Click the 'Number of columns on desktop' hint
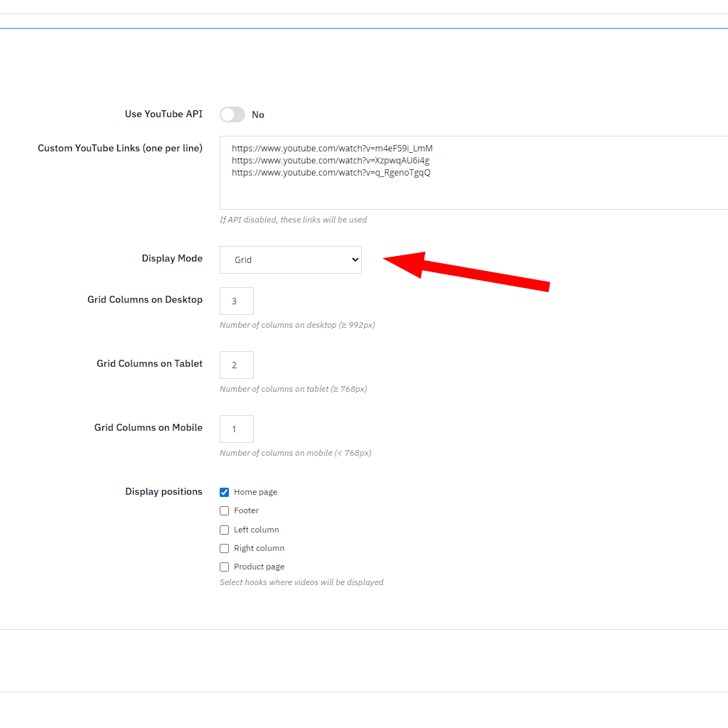 click(298, 325)
